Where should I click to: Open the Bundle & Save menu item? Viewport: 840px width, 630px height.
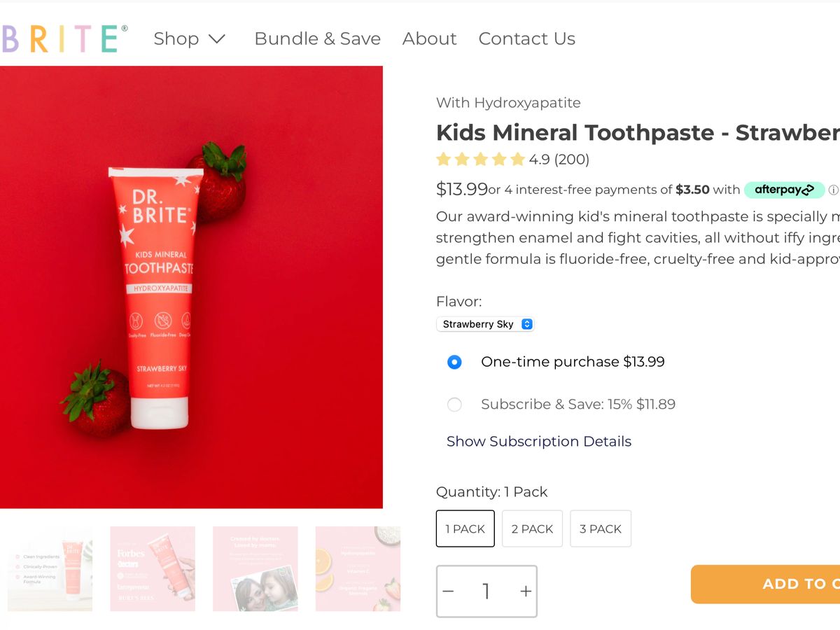point(317,38)
